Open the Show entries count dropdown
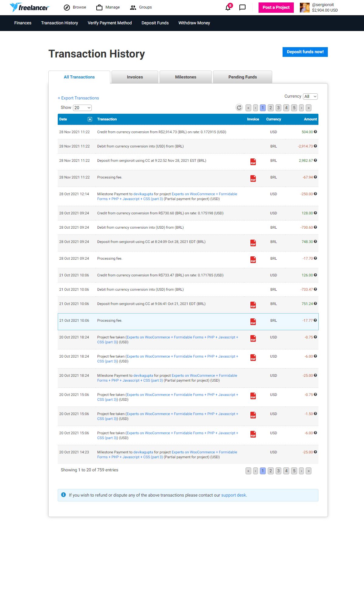Viewport: 364px width, 596px height. point(82,108)
